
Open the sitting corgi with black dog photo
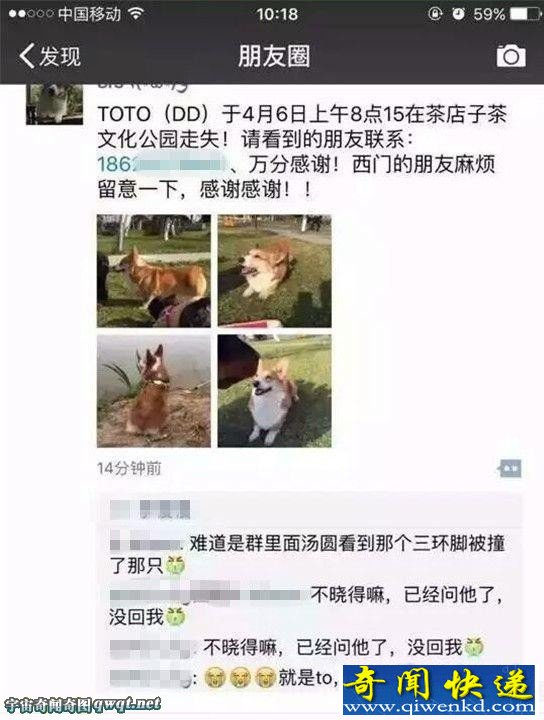point(275,391)
